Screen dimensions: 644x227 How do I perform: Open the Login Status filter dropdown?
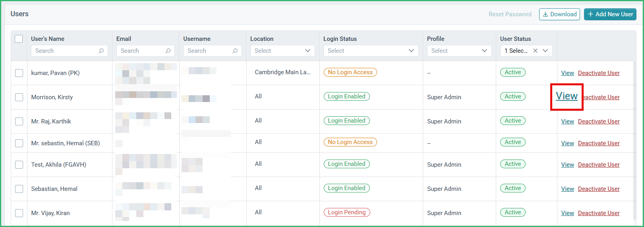[370, 51]
